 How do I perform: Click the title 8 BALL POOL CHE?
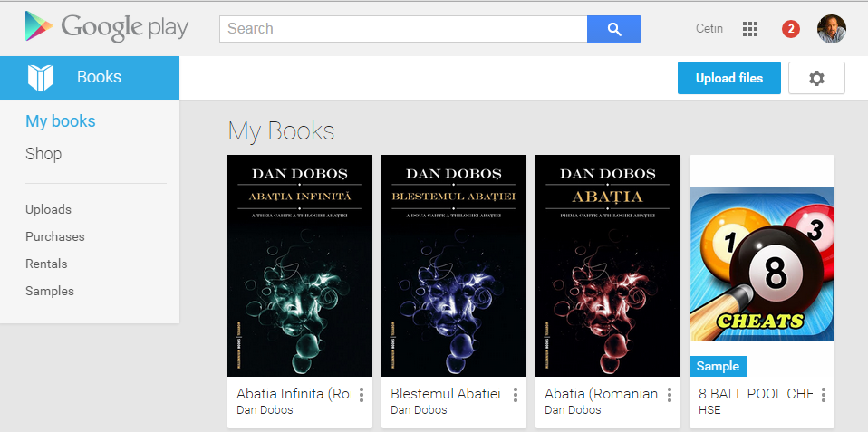pos(756,394)
